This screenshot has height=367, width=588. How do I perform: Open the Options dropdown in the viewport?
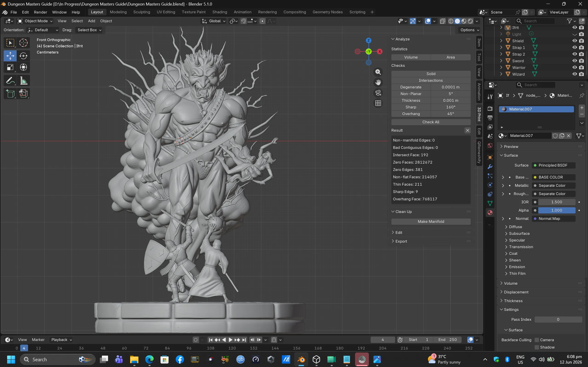click(470, 30)
